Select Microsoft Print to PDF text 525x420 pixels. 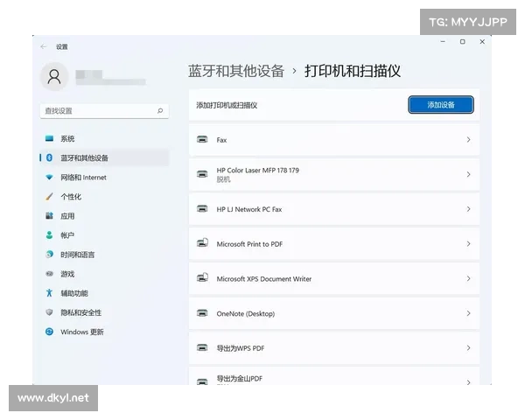click(249, 244)
